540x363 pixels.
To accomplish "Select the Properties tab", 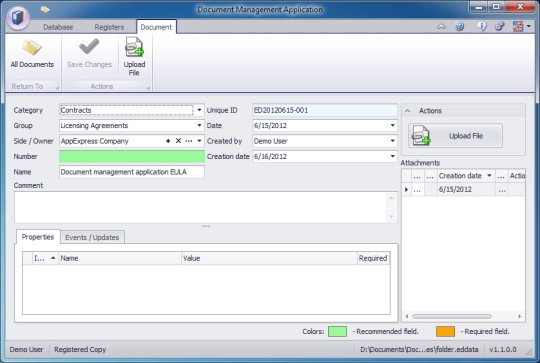I will pyautogui.click(x=38, y=237).
